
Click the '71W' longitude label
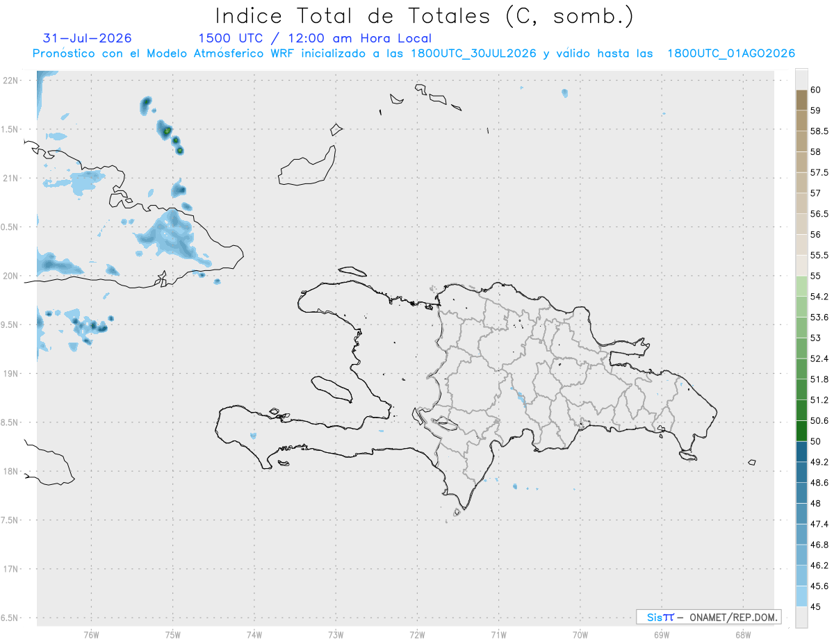(x=498, y=634)
